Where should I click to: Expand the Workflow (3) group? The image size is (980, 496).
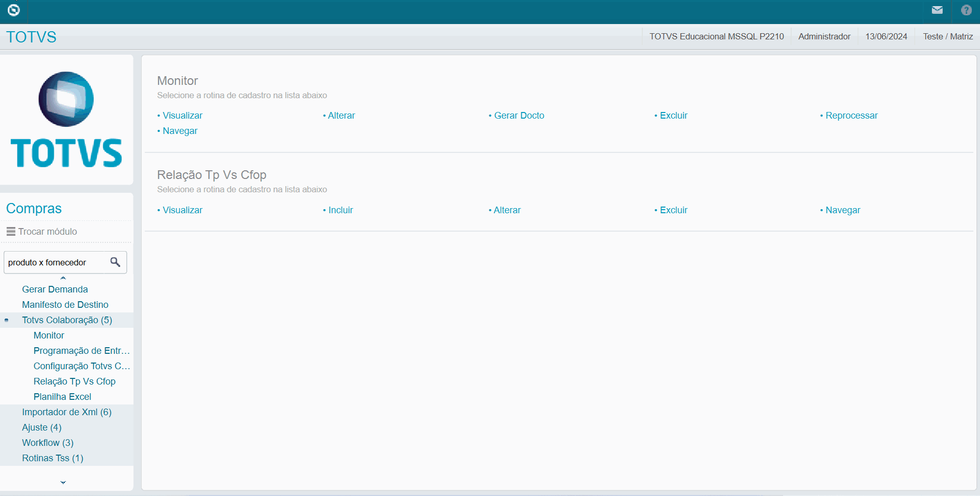tap(48, 443)
